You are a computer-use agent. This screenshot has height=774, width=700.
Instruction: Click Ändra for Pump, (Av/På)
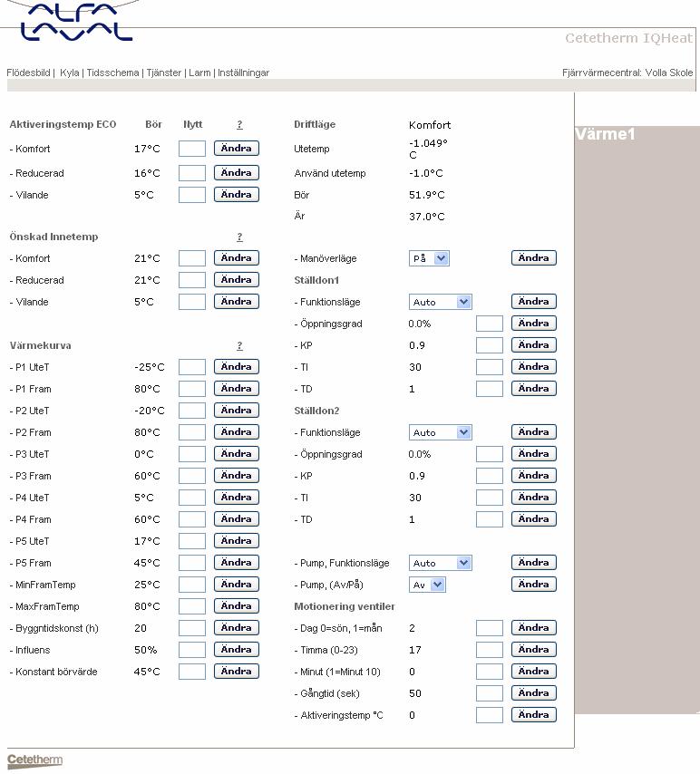pos(533,584)
